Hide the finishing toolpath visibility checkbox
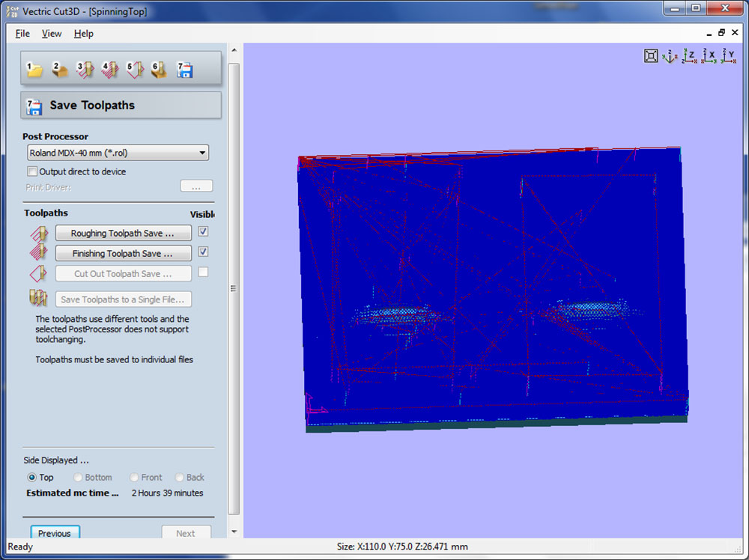This screenshot has height=560, width=749. point(203,252)
